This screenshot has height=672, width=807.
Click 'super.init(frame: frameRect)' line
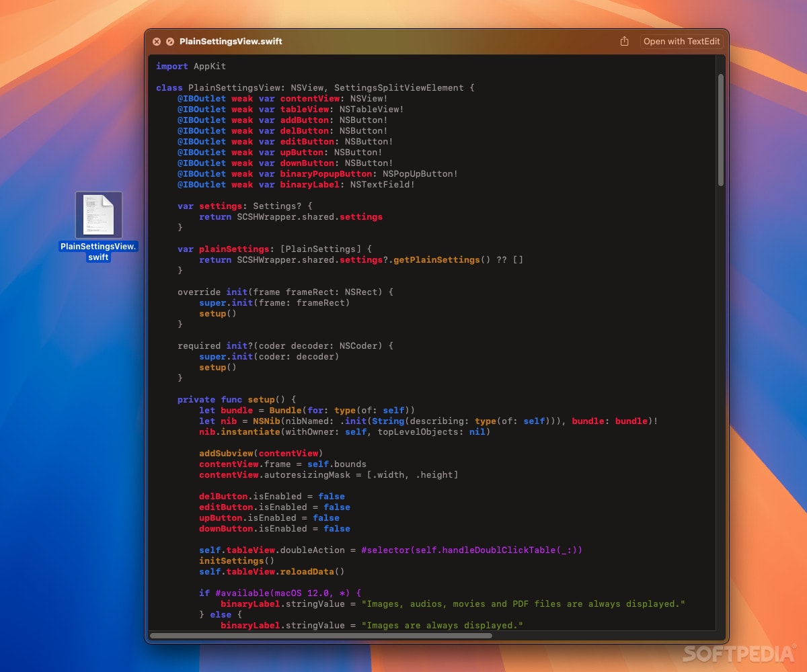[274, 303]
